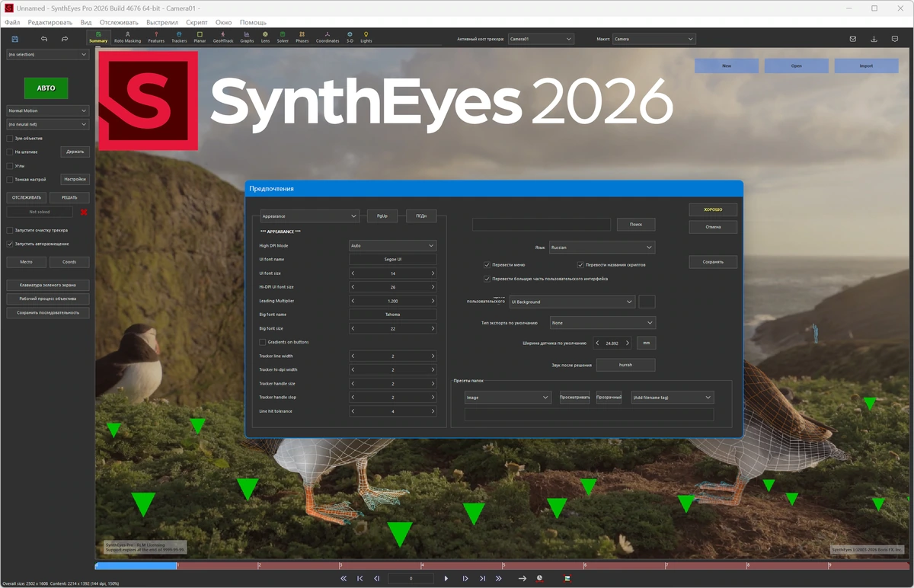
Task: Jump to the last frame
Action: (x=482, y=578)
